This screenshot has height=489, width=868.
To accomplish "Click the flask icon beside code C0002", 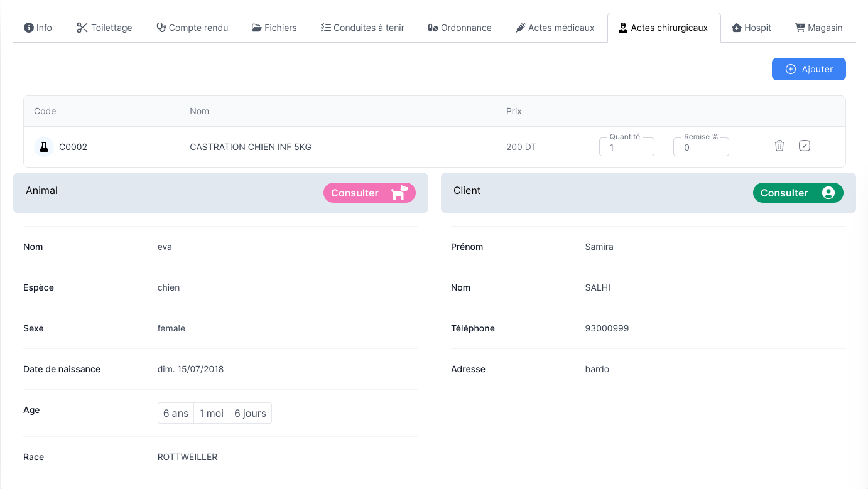I will click(43, 147).
